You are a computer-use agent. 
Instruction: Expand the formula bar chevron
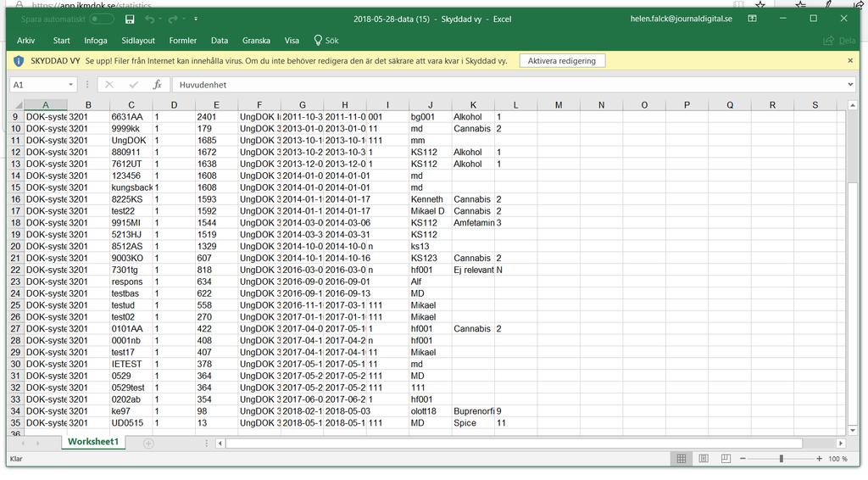[x=850, y=85]
